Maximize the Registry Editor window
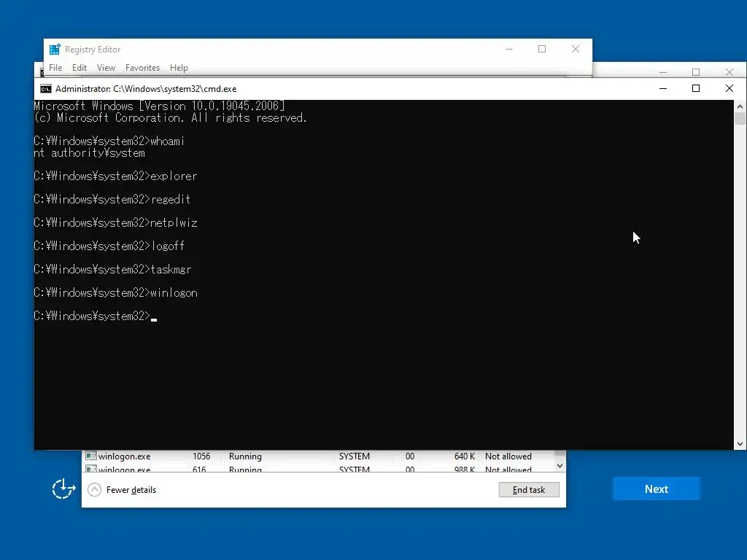 point(542,49)
